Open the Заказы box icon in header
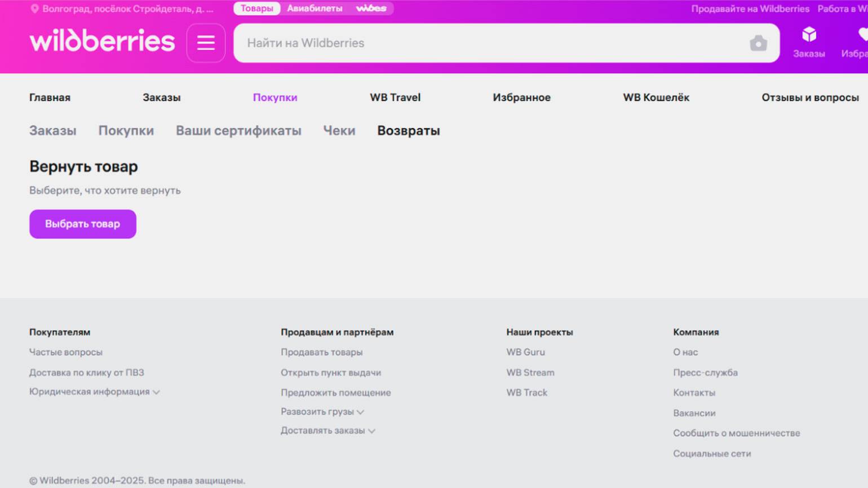 (x=809, y=42)
